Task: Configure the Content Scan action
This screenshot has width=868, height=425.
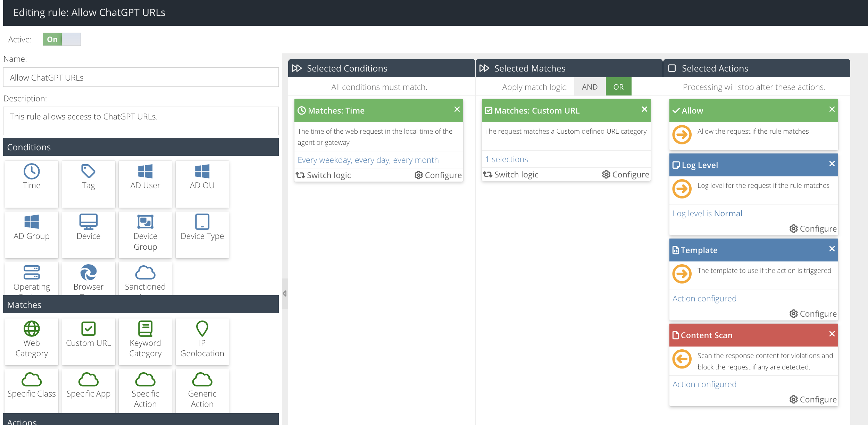Action: tap(813, 399)
